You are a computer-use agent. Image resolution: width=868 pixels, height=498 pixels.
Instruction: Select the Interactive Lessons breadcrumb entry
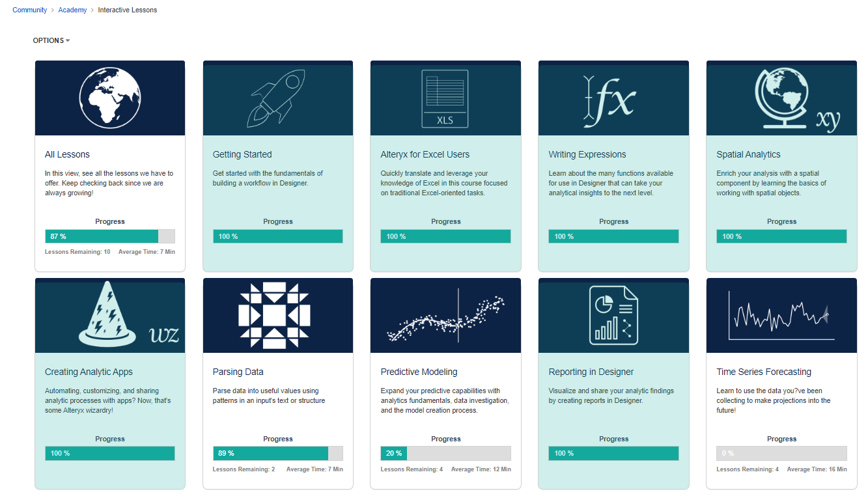click(127, 9)
